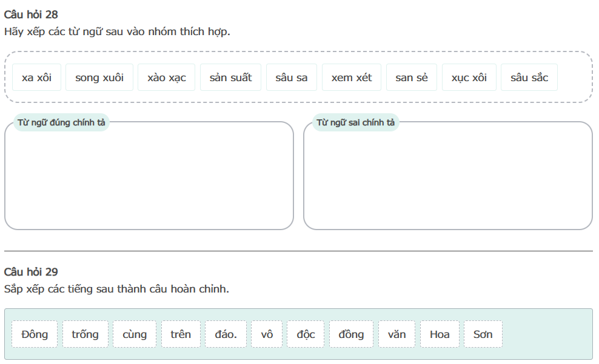Click the syllable tile 'trống'

tap(85, 334)
